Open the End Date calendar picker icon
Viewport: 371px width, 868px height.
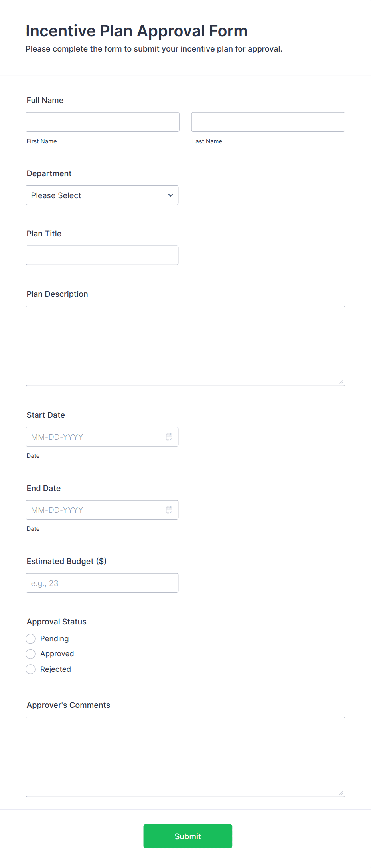coord(169,510)
